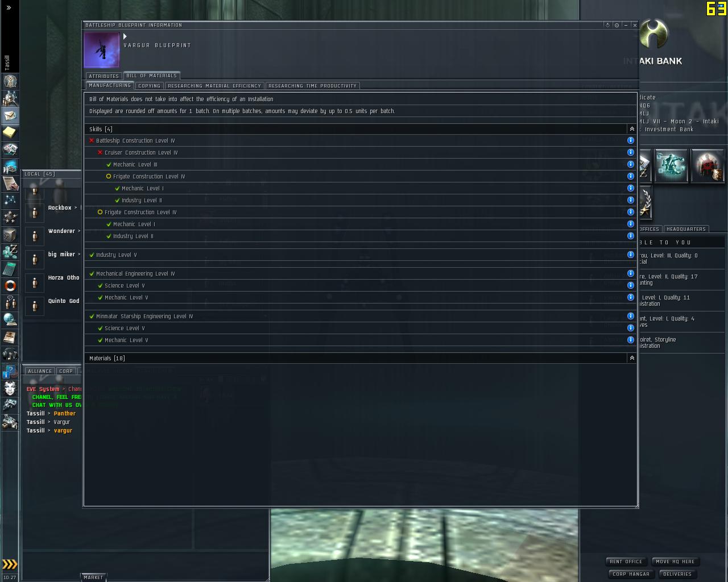Open Researching Material Efficiency tab
Viewport: 728px width, 582px height.
tap(214, 86)
